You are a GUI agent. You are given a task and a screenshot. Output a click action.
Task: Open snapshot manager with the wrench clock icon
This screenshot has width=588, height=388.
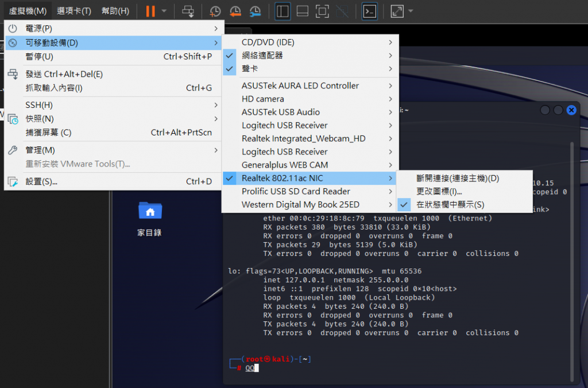(256, 11)
